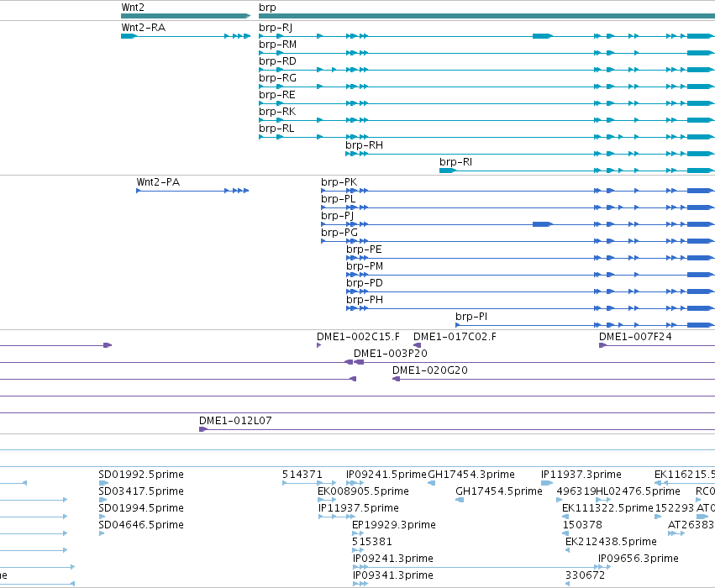The image size is (715, 588).
Task: Open the SD03417.5prime EST label
Action: tap(141, 492)
